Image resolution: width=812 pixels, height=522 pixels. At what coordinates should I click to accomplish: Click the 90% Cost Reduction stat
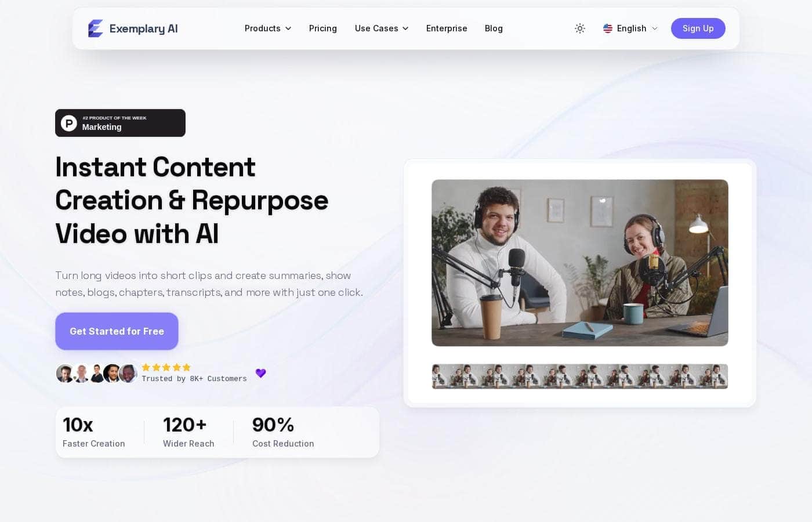click(x=283, y=432)
